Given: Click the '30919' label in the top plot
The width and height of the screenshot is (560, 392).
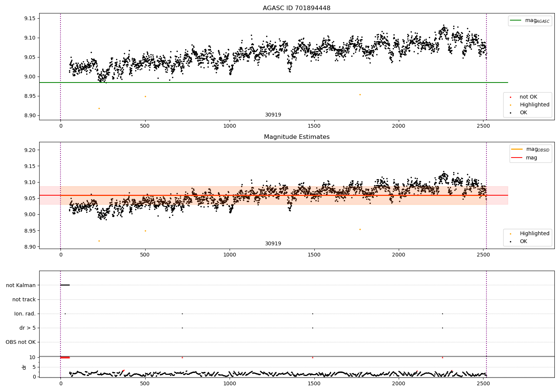Looking at the screenshot, I should (273, 115).
